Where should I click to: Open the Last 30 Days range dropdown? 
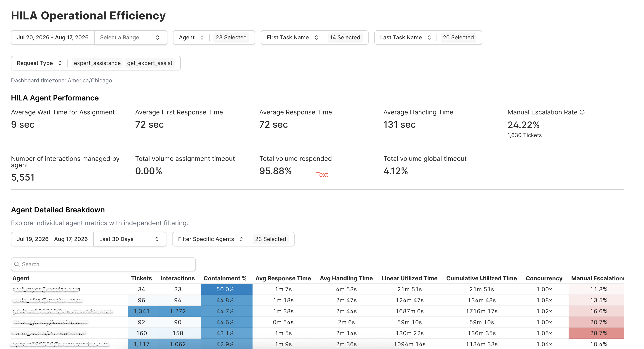pos(130,239)
